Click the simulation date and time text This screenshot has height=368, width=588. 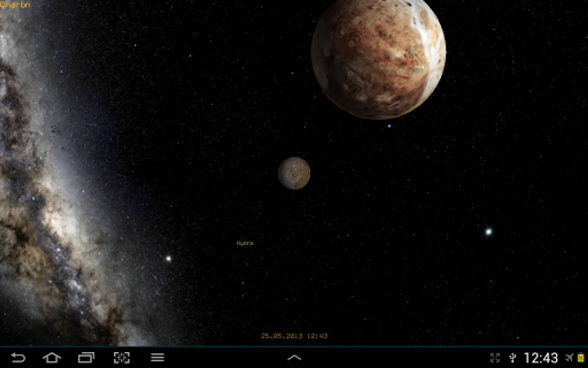point(294,336)
